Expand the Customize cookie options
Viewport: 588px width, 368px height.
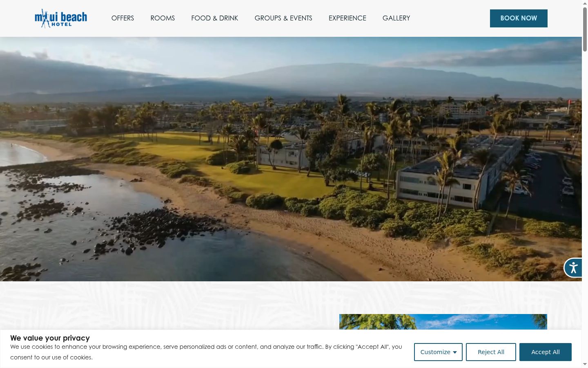(x=438, y=352)
